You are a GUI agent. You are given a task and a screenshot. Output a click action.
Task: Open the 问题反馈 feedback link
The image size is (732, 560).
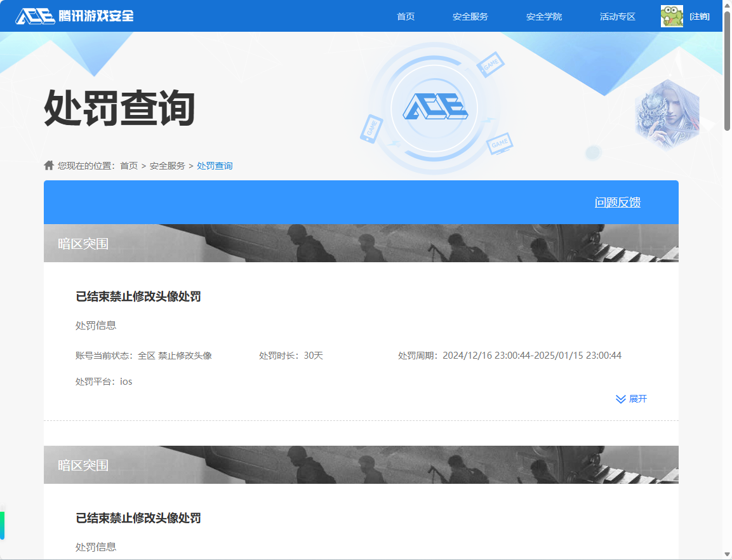pos(618,203)
